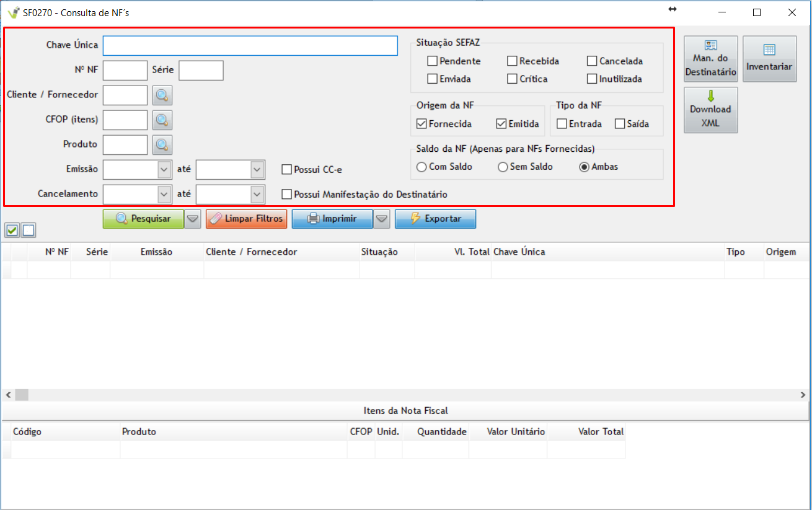Focus CFOP (itens) code field
The height and width of the screenshot is (510, 812).
tap(125, 120)
